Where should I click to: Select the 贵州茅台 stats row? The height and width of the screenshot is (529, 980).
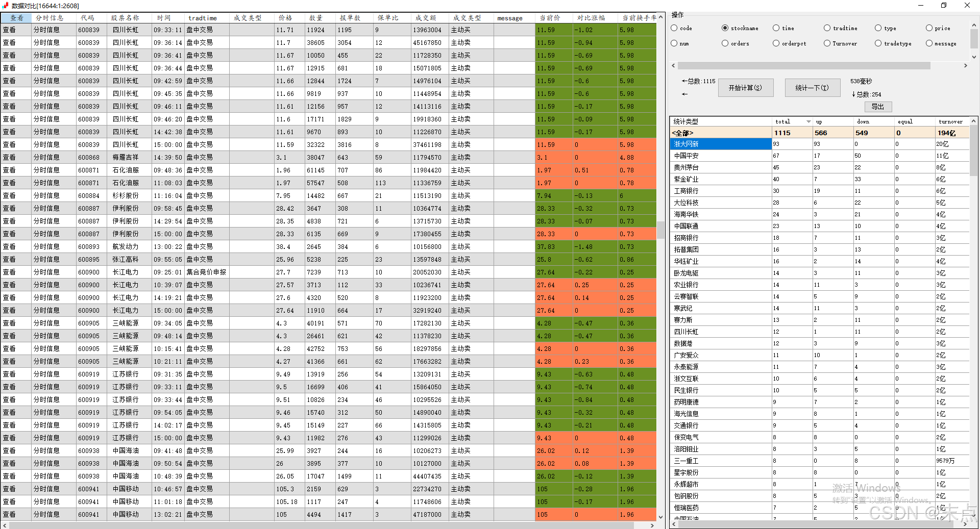coord(820,167)
